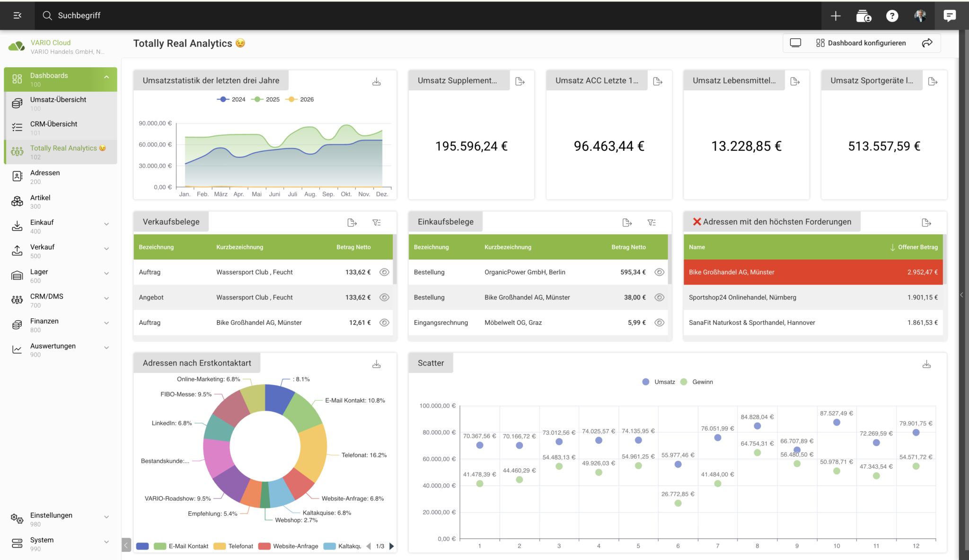Collapse the Dashboards section
The height and width of the screenshot is (560, 969).
point(106,77)
